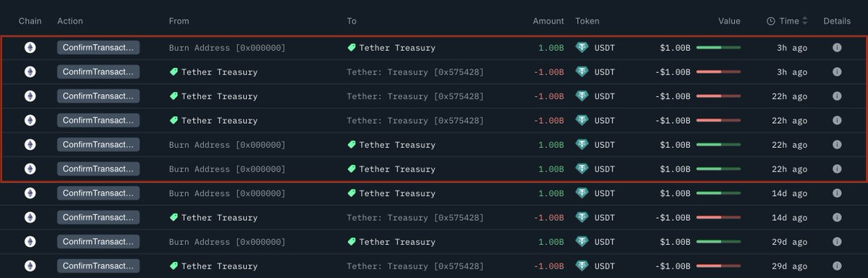Click ConfirmTransact… button in first row

click(x=98, y=48)
